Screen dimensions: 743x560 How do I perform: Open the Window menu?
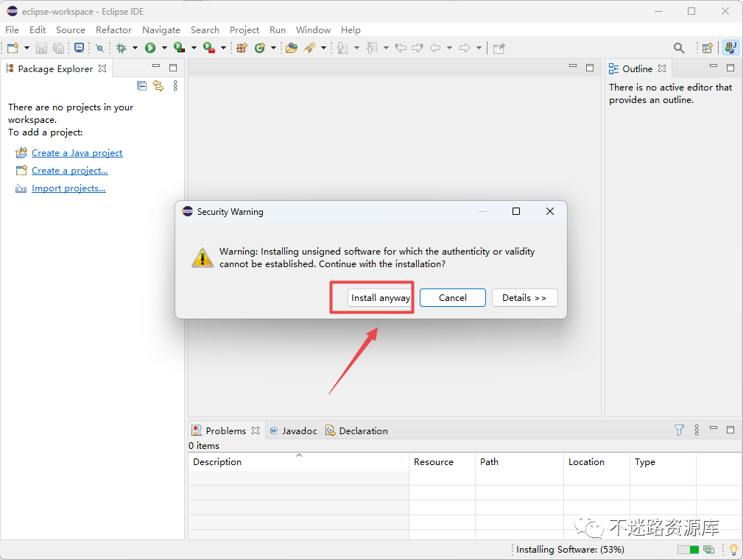pos(313,30)
